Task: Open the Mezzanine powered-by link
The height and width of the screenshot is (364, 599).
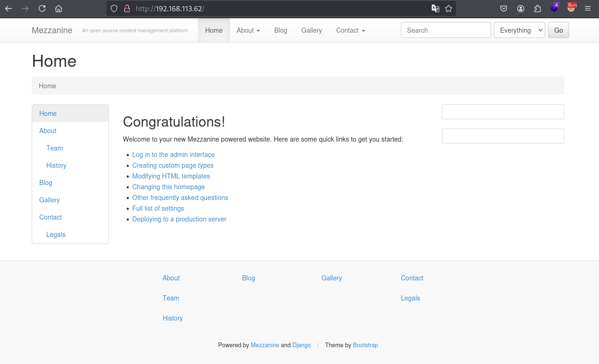Action: [265, 345]
